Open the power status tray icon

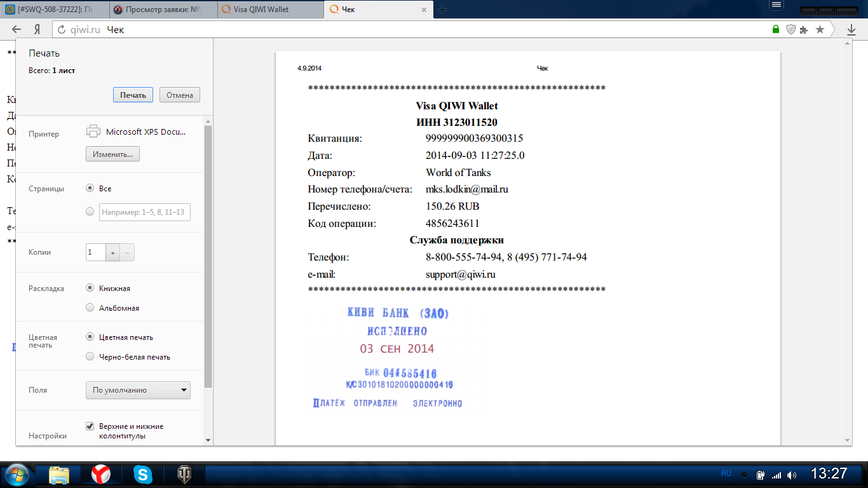click(761, 475)
